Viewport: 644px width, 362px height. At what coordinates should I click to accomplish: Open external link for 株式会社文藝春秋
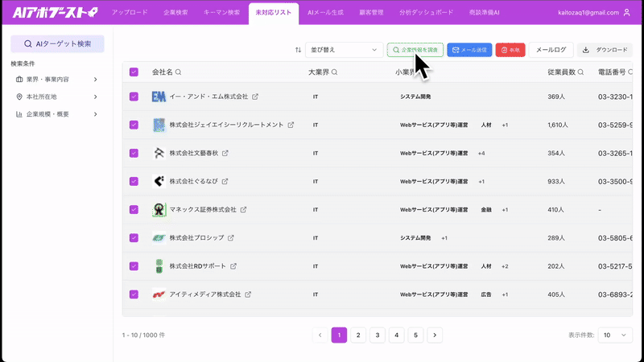[x=225, y=153]
